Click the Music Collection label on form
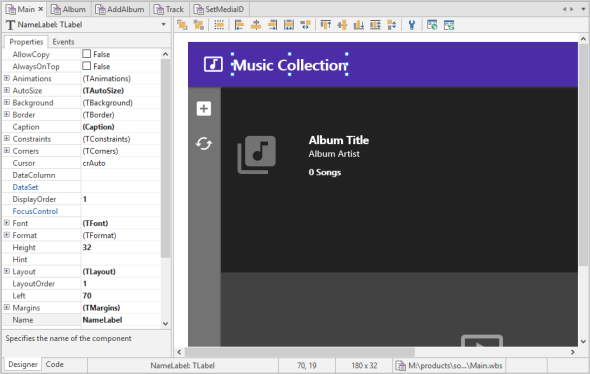 tap(289, 65)
